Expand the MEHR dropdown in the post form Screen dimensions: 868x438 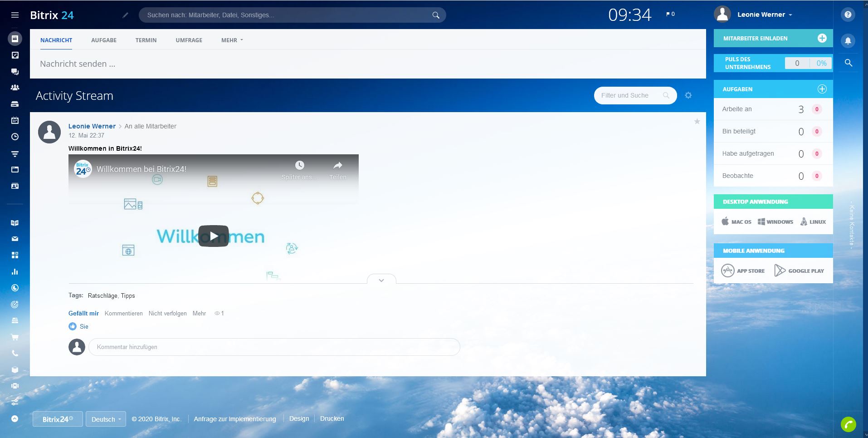(232, 40)
